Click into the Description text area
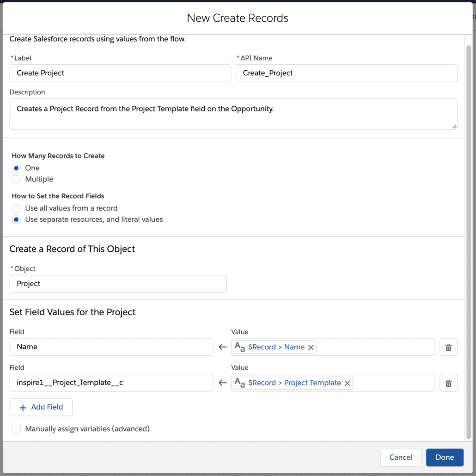This screenshot has height=476, width=476. click(x=233, y=114)
